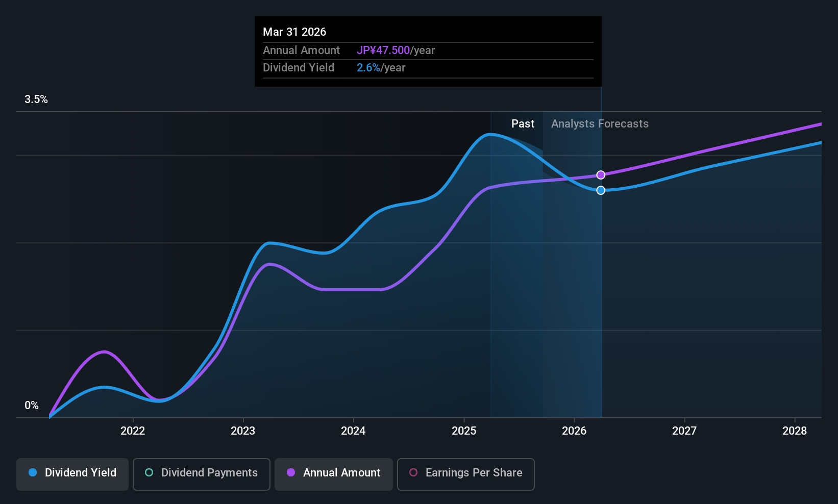Enable the Earnings Per Share series
The height and width of the screenshot is (504, 838).
click(x=466, y=474)
